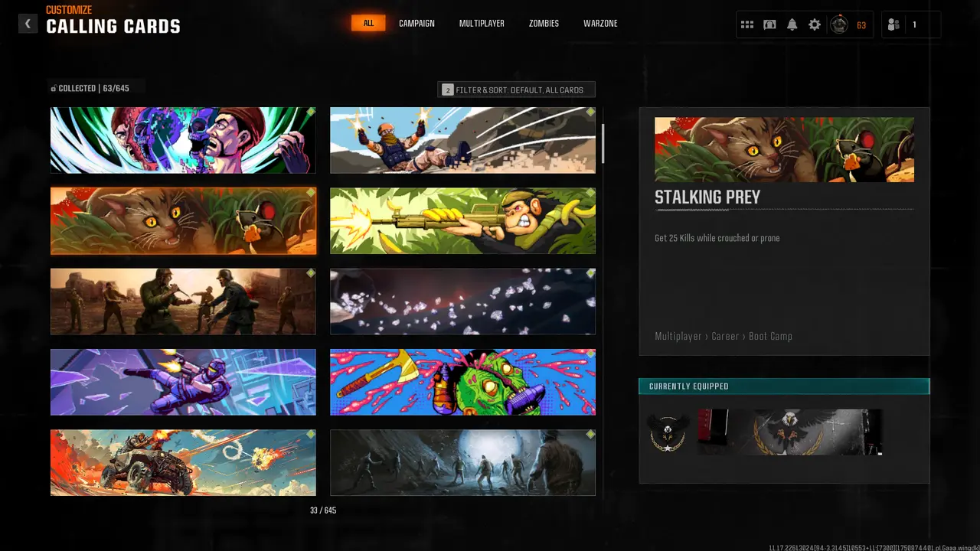Open the social party icon
The width and height of the screenshot is (980, 551).
click(x=893, y=24)
